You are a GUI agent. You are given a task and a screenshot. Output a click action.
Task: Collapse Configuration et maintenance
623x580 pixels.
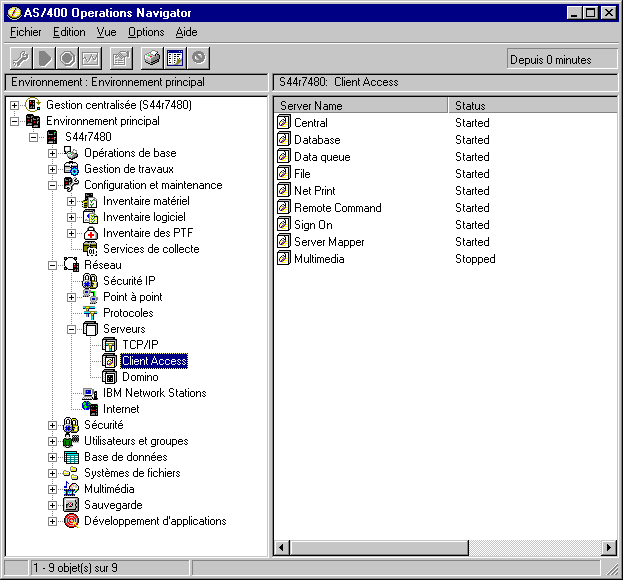(52, 186)
